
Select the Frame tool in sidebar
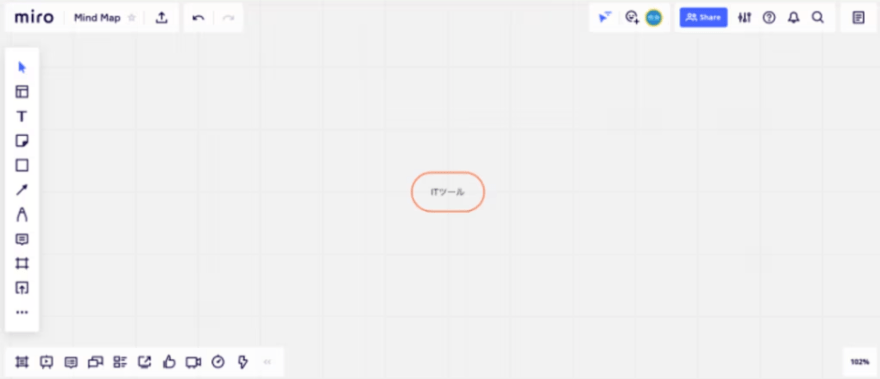(22, 263)
